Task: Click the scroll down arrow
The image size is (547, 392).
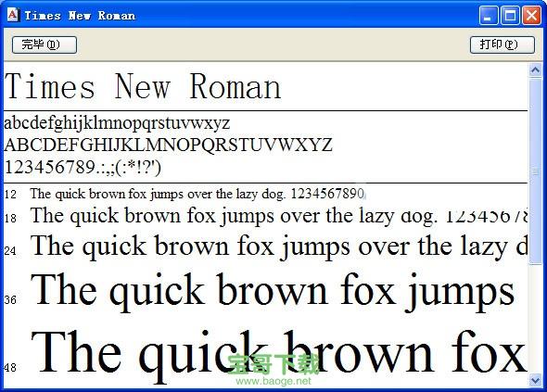Action: click(535, 380)
